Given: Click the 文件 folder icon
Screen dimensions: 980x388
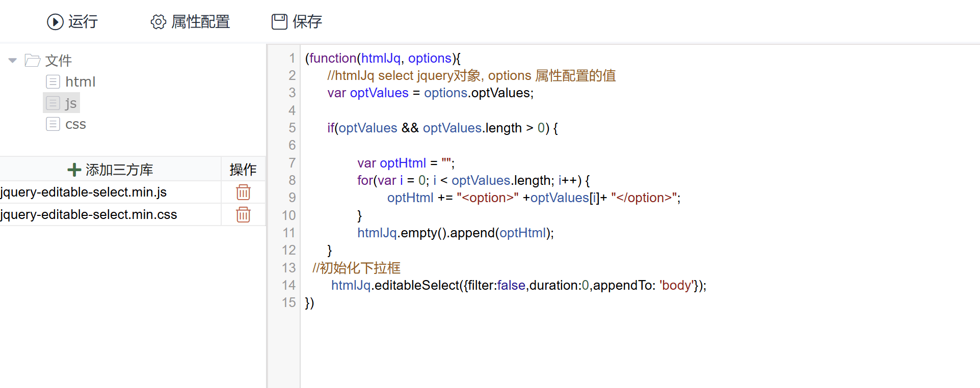Looking at the screenshot, I should 33,61.
